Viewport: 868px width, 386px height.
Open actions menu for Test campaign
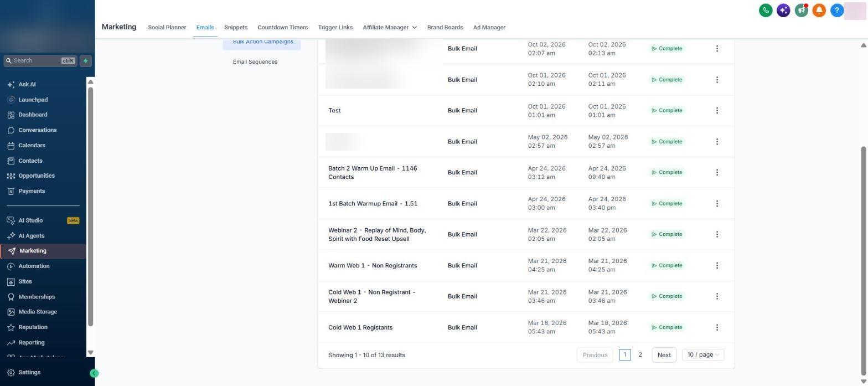point(717,111)
